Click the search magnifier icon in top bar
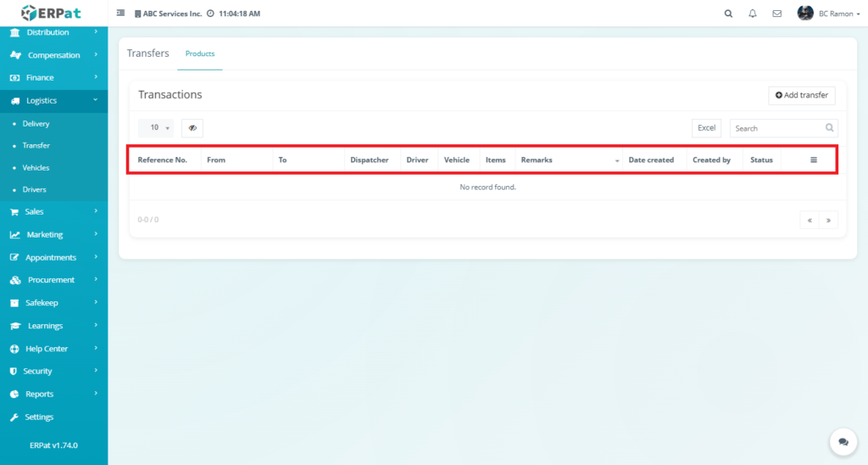The image size is (868, 465). pos(728,14)
